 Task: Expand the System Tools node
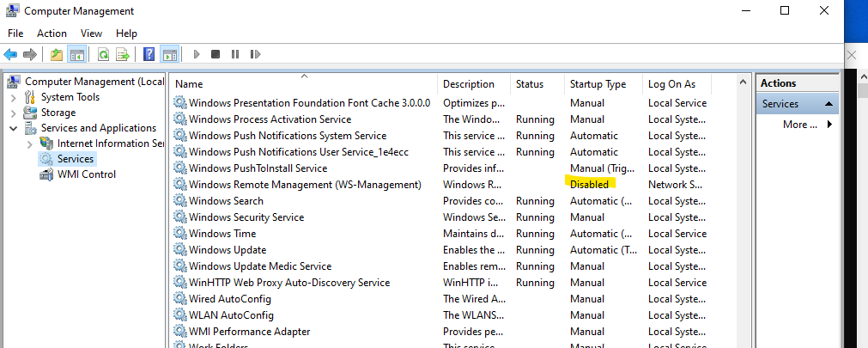[14, 98]
